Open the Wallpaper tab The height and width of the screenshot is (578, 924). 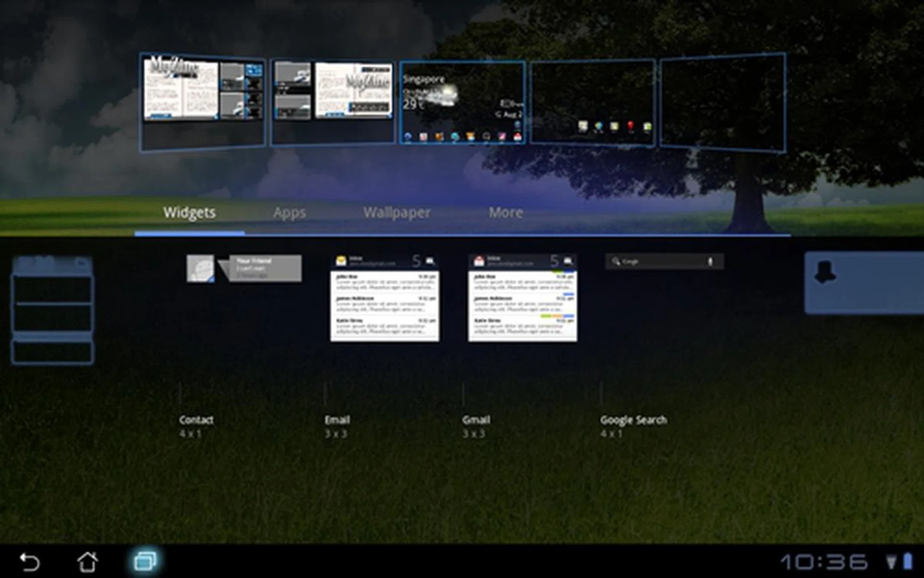pyautogui.click(x=397, y=213)
